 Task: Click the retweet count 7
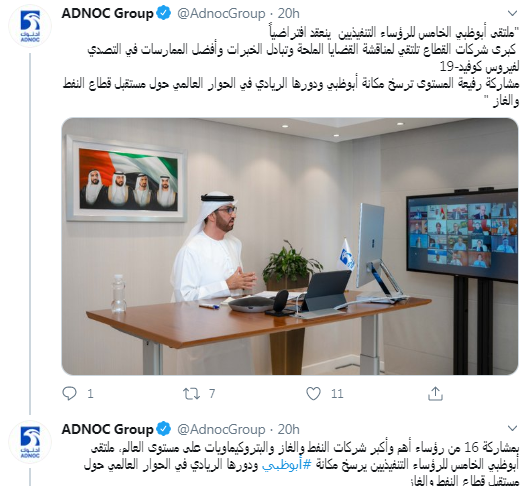212,394
